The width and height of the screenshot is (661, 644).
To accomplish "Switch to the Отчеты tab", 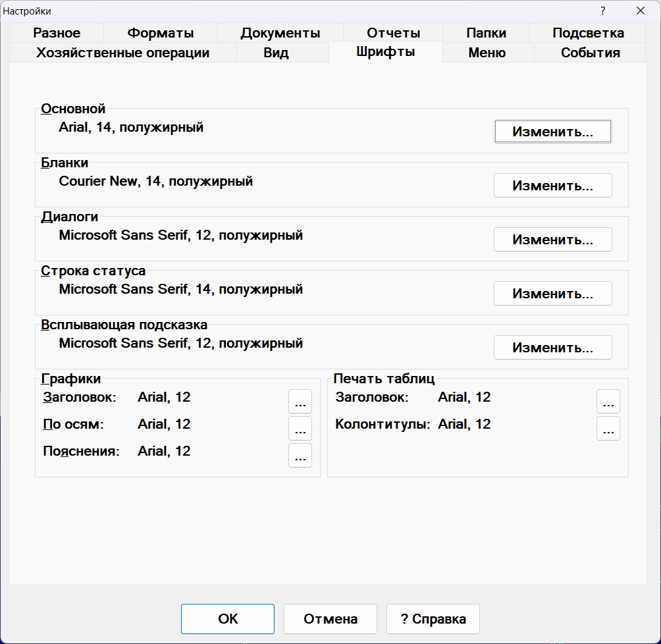I will pyautogui.click(x=392, y=32).
